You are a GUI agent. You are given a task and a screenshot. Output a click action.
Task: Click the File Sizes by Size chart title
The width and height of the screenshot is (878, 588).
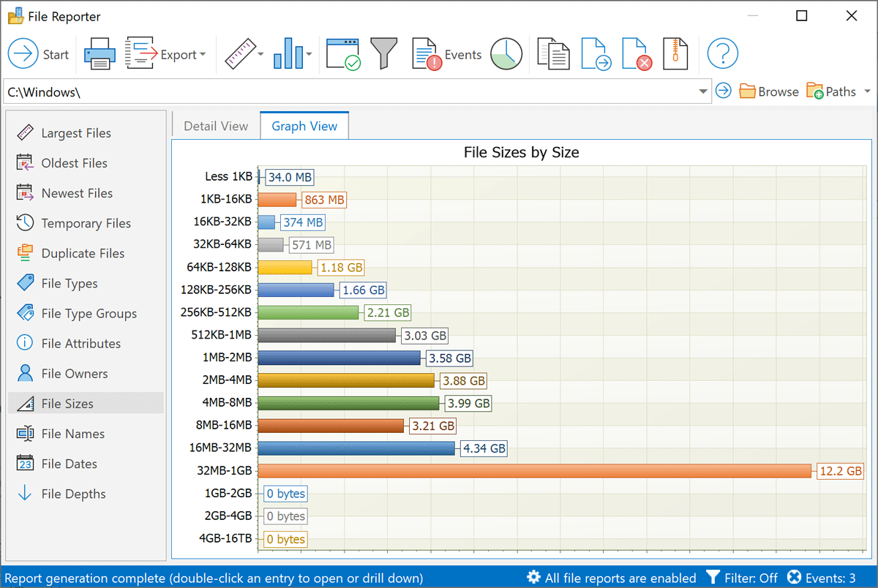click(x=522, y=152)
